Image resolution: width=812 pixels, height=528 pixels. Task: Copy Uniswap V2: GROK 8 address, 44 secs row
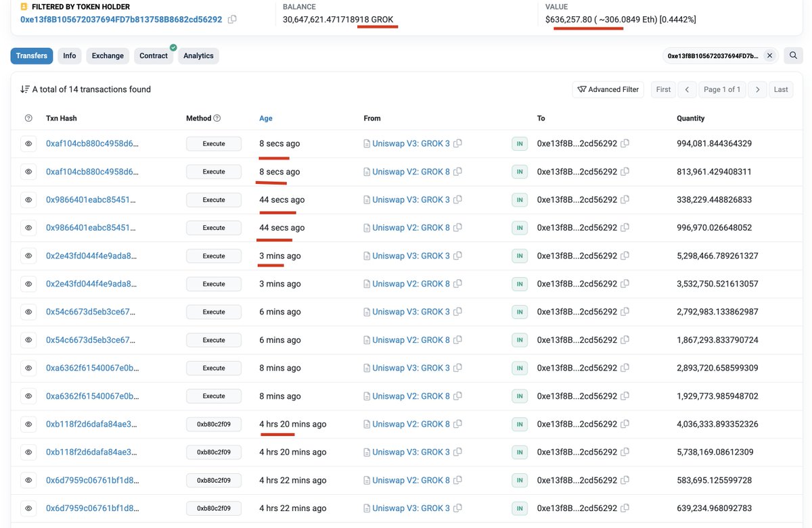point(458,228)
